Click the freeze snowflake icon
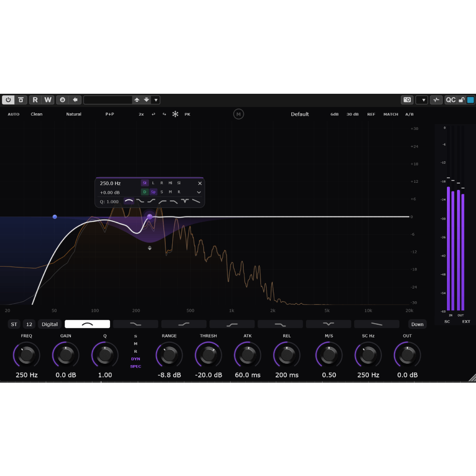Image resolution: width=476 pixels, height=476 pixels. pos(175,114)
